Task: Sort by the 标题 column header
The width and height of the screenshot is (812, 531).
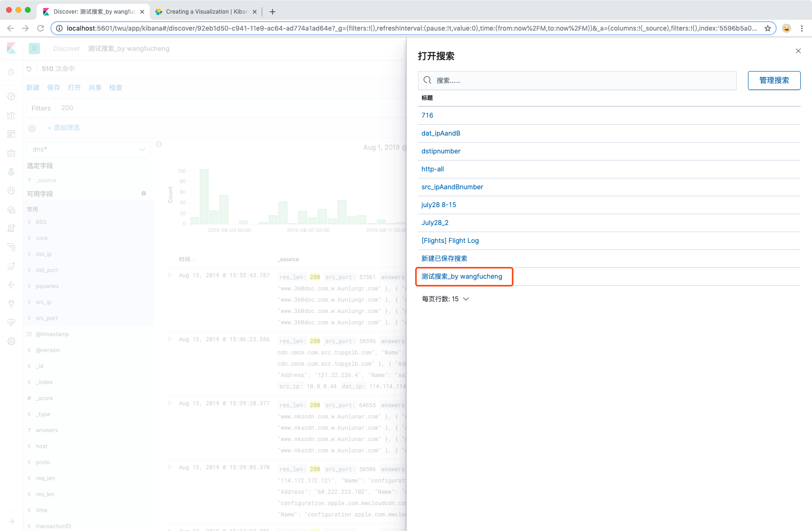Action: coord(427,98)
